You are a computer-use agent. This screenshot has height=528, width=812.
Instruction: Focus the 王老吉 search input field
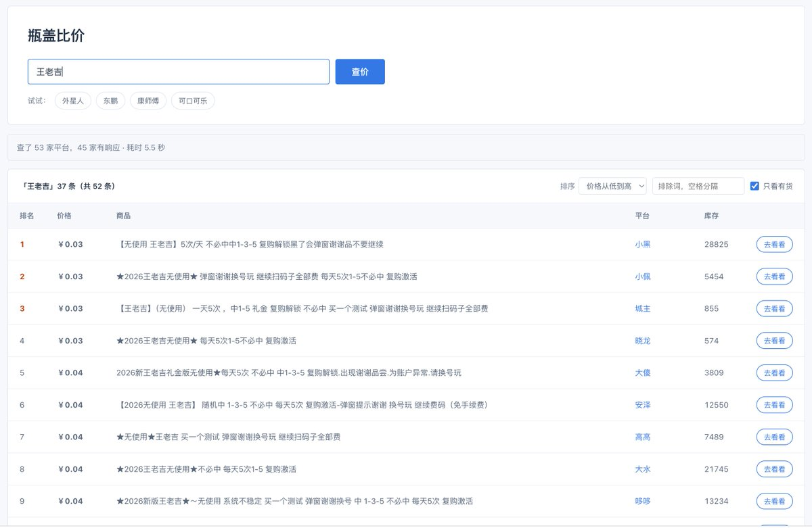(x=179, y=72)
